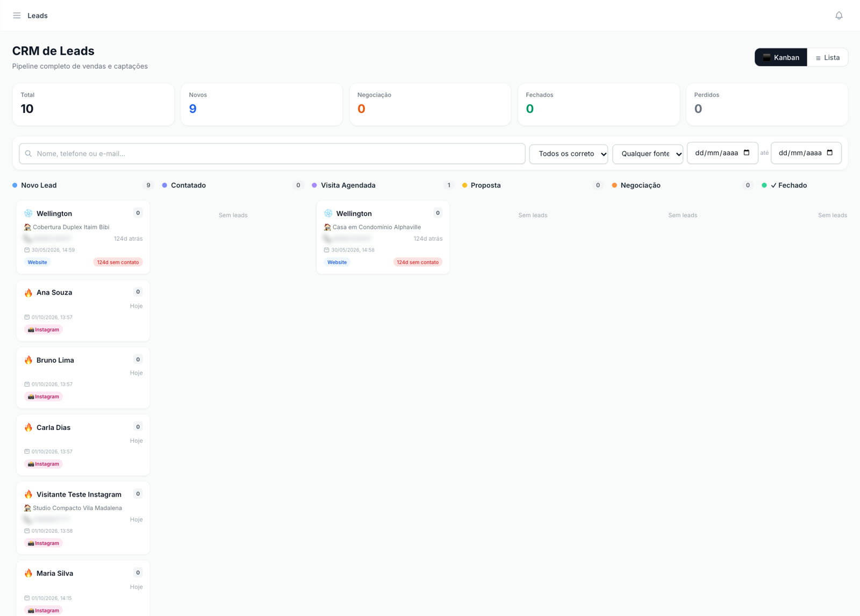This screenshot has width=860, height=616.
Task: Click '124d sem contato' on Alphaville card
Action: tap(418, 262)
